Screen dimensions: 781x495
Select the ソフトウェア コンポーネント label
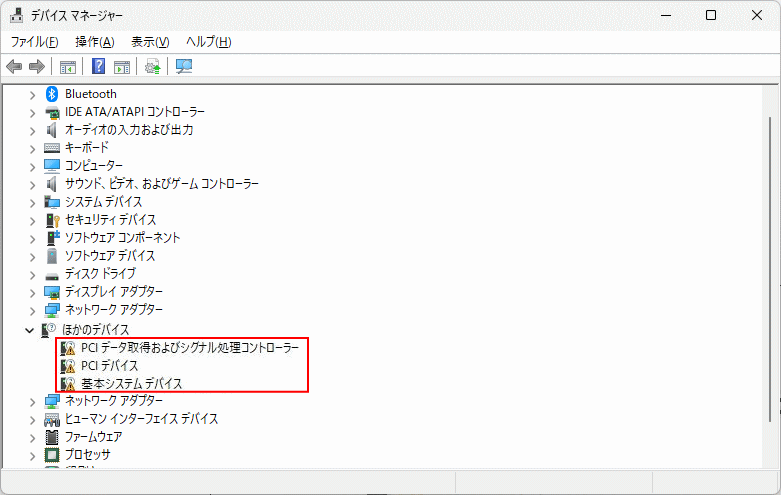coord(123,238)
